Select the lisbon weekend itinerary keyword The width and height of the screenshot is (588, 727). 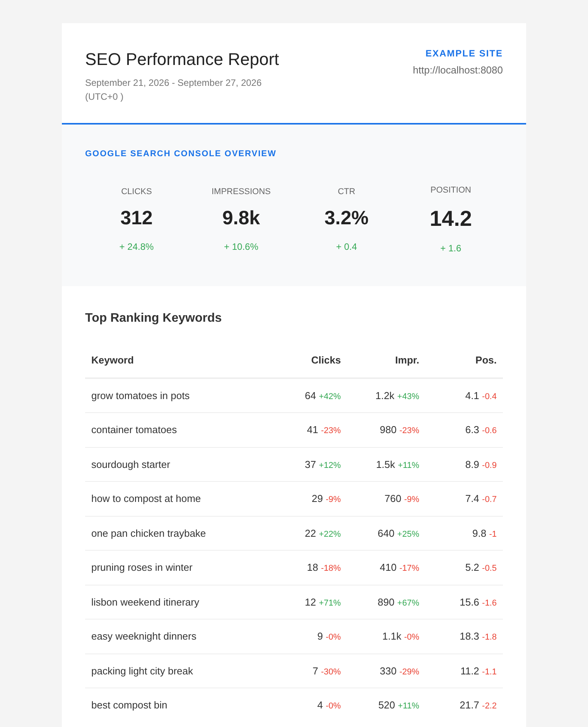[145, 602]
